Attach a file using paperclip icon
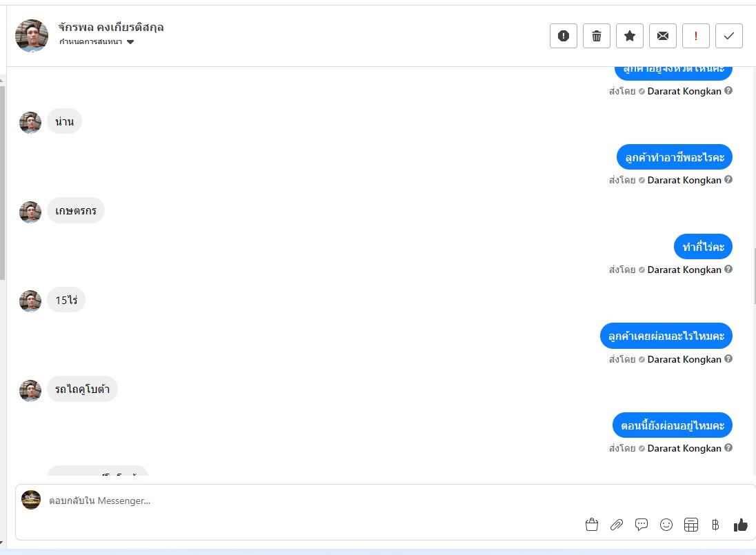The image size is (756, 555). tap(617, 525)
